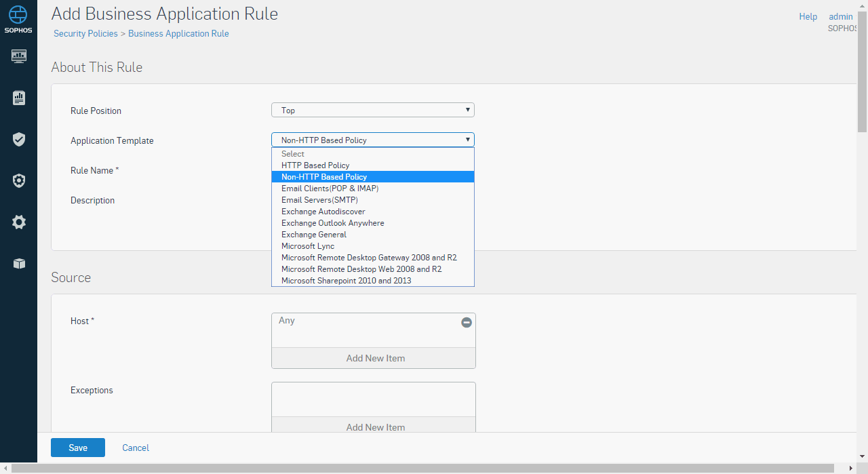
Task: Select Microsoft Sharepoint 2010 and 2013
Action: (373, 281)
